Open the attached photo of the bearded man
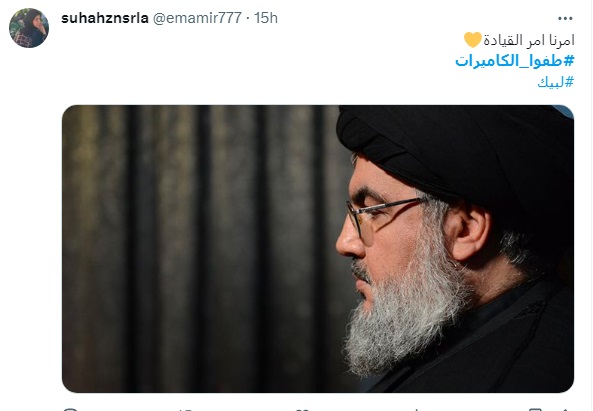 point(318,249)
